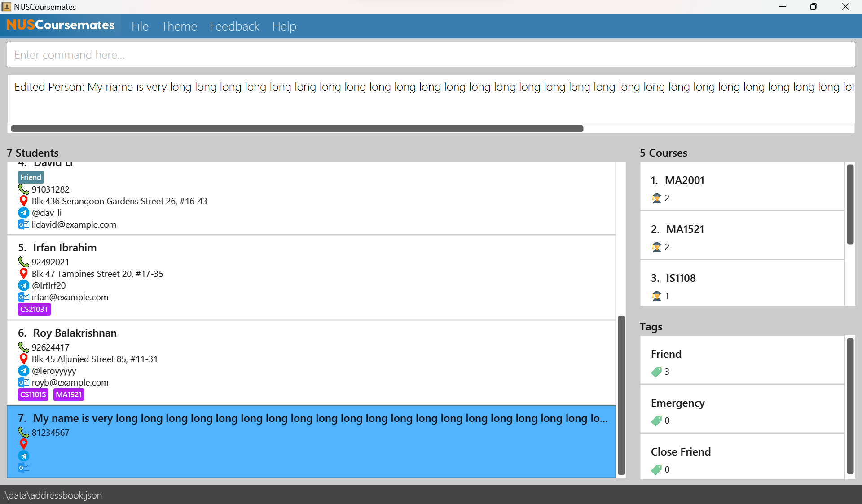This screenshot has height=504, width=862.
Task: Click location pin in the selected student card
Action: [23, 444]
